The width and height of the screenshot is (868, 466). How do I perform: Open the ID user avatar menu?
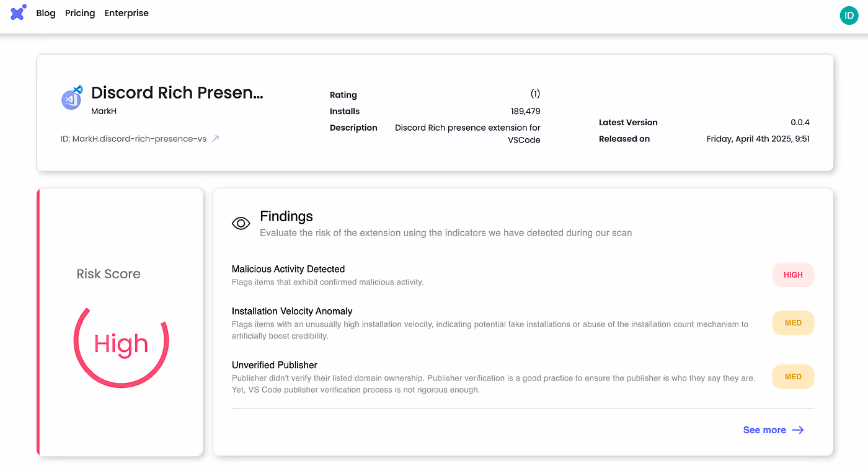tap(849, 15)
